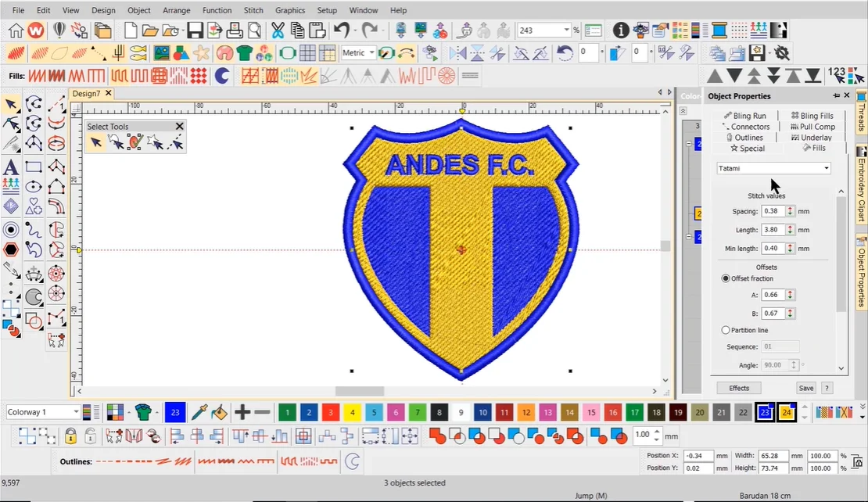Click the mirror horizontally icon
The image size is (868, 502).
(x=457, y=53)
